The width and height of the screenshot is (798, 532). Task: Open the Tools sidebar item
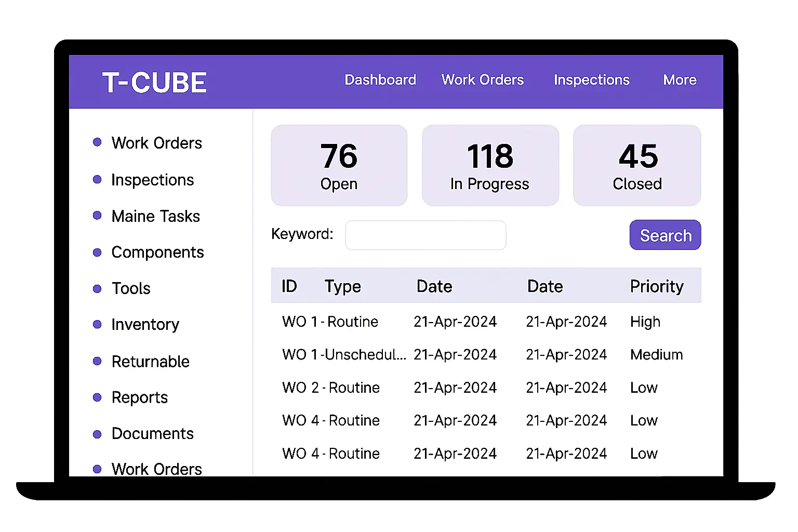[x=131, y=288]
